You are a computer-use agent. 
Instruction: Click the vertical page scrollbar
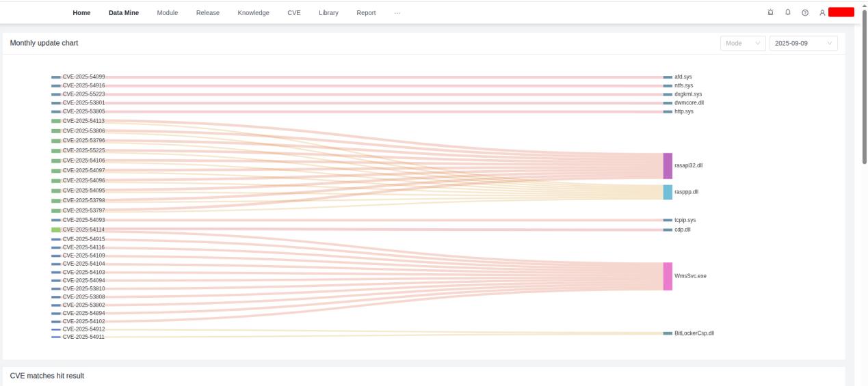click(864, 89)
